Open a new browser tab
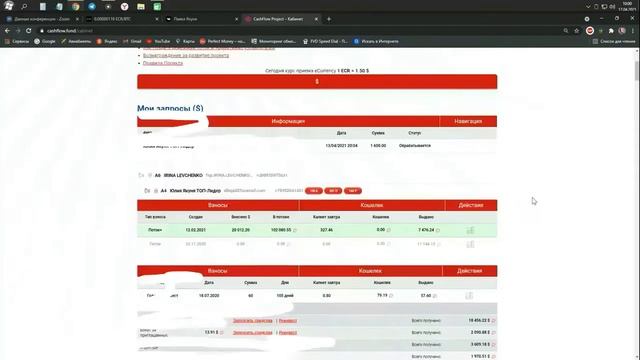640x360 pixels. (x=329, y=19)
